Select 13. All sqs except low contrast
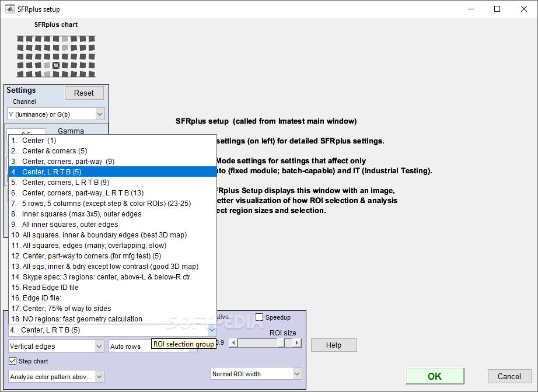This screenshot has width=538, height=392. coord(113,267)
